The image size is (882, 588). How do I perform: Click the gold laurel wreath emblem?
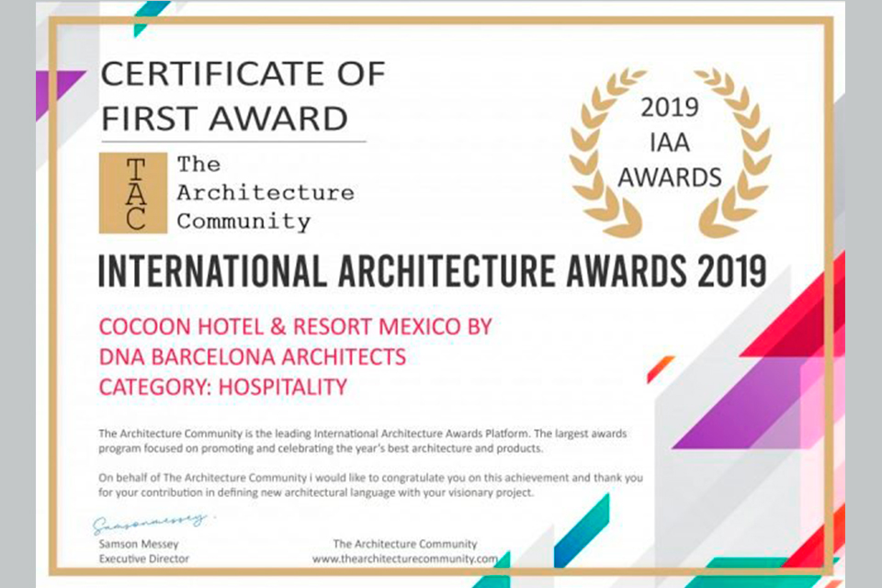670,153
